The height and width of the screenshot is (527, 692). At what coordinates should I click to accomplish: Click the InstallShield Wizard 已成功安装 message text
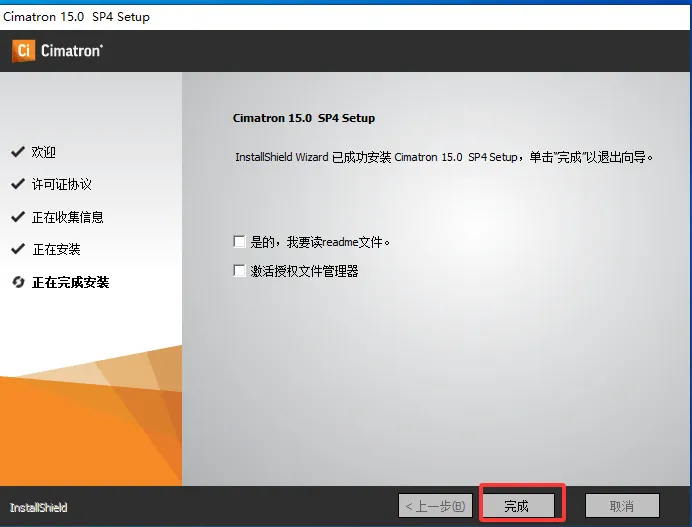point(444,157)
